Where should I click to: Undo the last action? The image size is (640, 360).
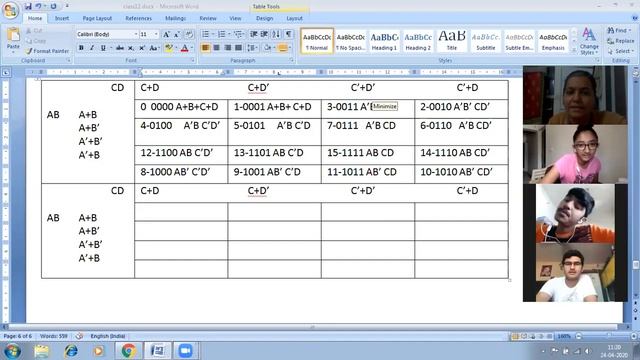[38, 6]
